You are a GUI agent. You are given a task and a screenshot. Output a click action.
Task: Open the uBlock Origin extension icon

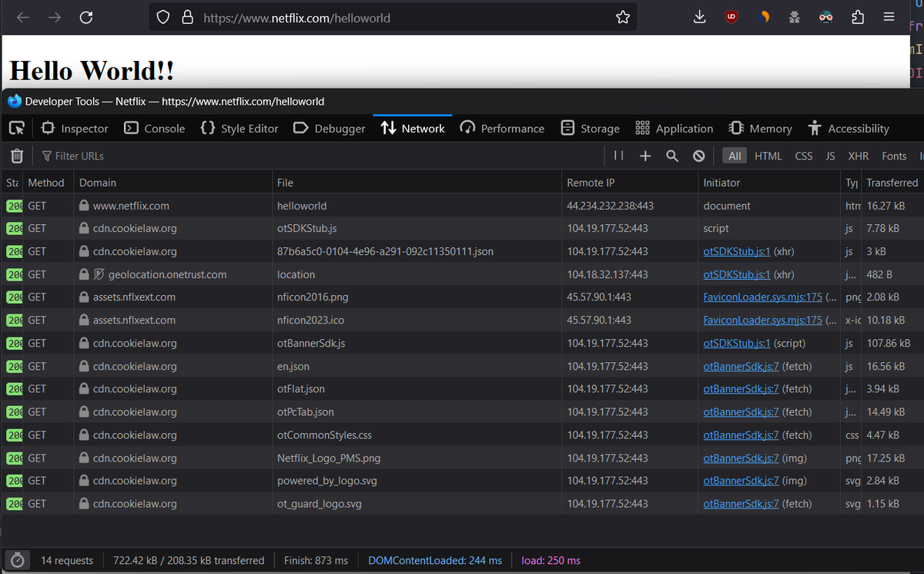731,17
